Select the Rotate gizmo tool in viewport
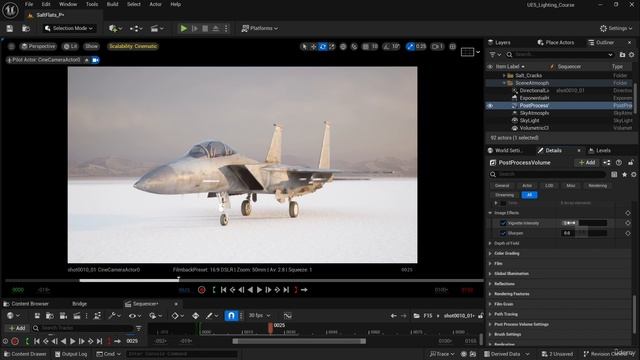 point(323,47)
